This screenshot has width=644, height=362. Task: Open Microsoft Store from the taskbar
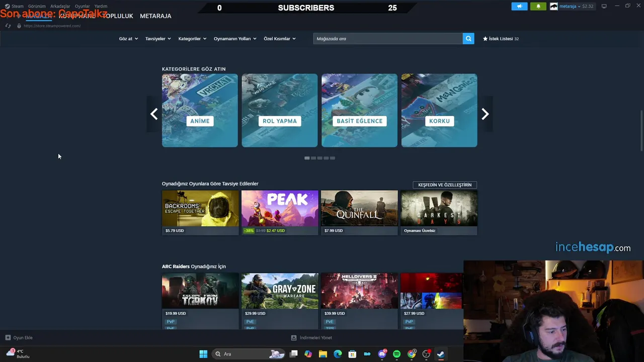352,354
